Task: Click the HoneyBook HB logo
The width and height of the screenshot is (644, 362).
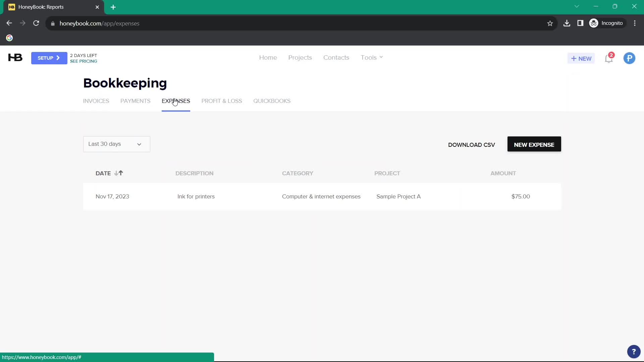Action: (15, 58)
